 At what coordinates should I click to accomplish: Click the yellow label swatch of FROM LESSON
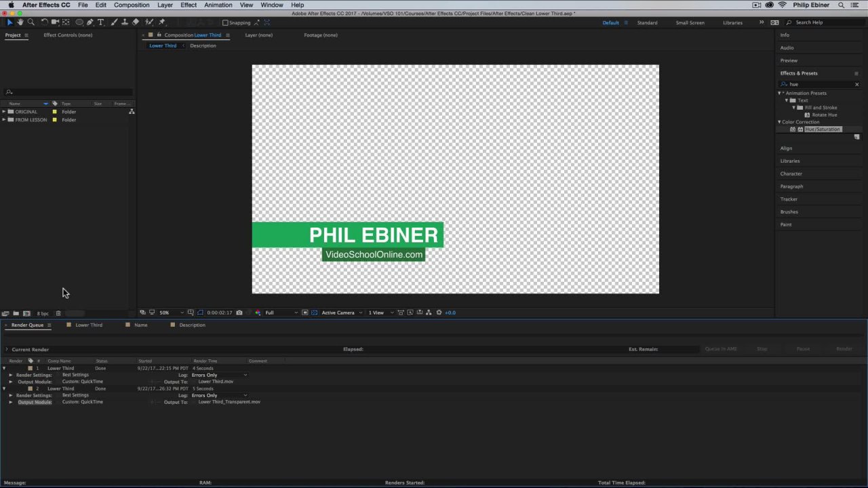pyautogui.click(x=55, y=120)
